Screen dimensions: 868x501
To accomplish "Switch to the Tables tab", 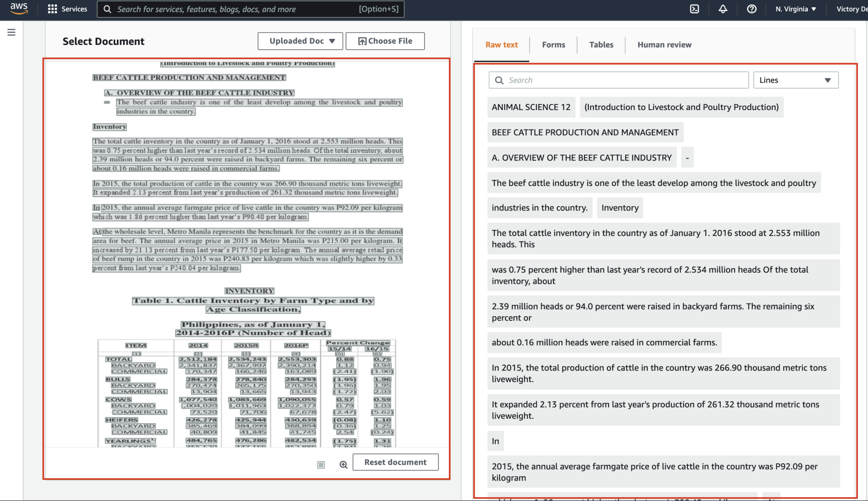I will [601, 44].
